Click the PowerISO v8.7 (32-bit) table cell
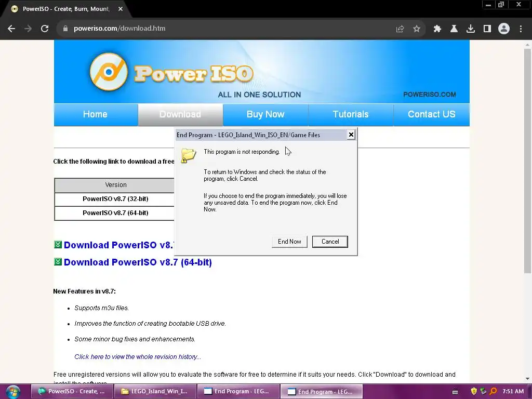The image size is (532, 399). click(x=115, y=199)
